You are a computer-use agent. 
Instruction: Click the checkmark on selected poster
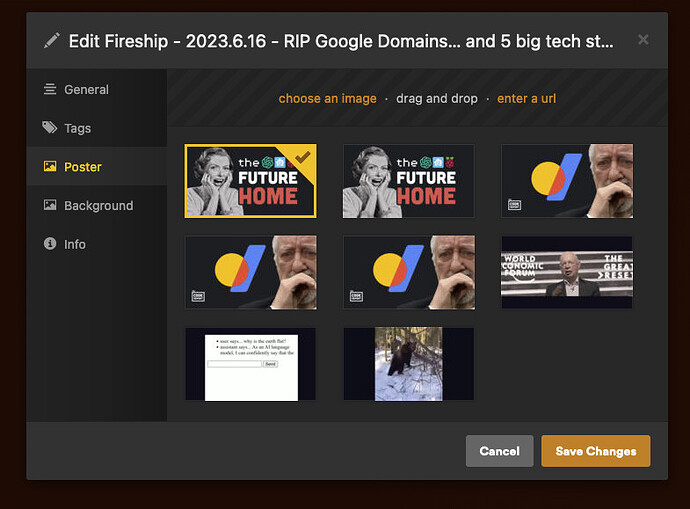[303, 157]
